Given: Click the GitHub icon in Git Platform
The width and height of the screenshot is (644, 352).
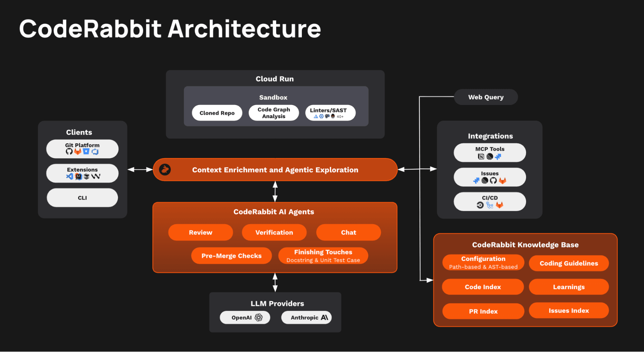Looking at the screenshot, I should click(x=69, y=151).
